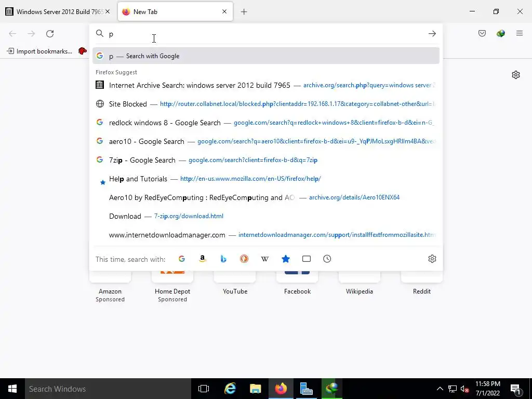Open a new tab with plus button
532x399 pixels.
coord(244,12)
